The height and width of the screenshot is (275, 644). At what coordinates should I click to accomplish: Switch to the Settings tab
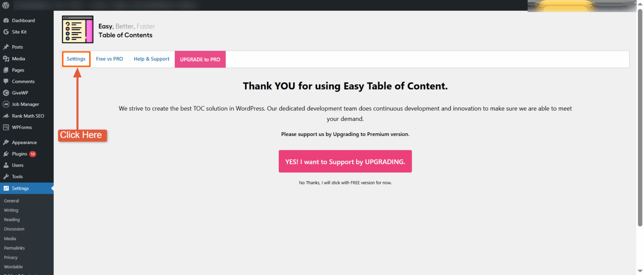(76, 59)
